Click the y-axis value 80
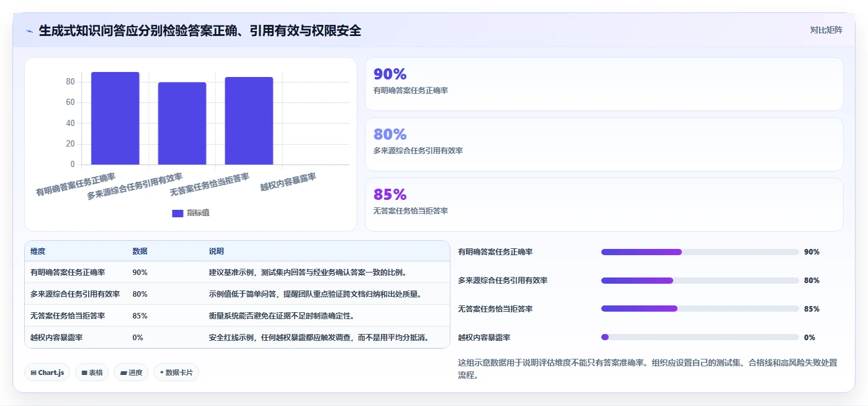Screen dimensions: 868x406 coord(70,82)
